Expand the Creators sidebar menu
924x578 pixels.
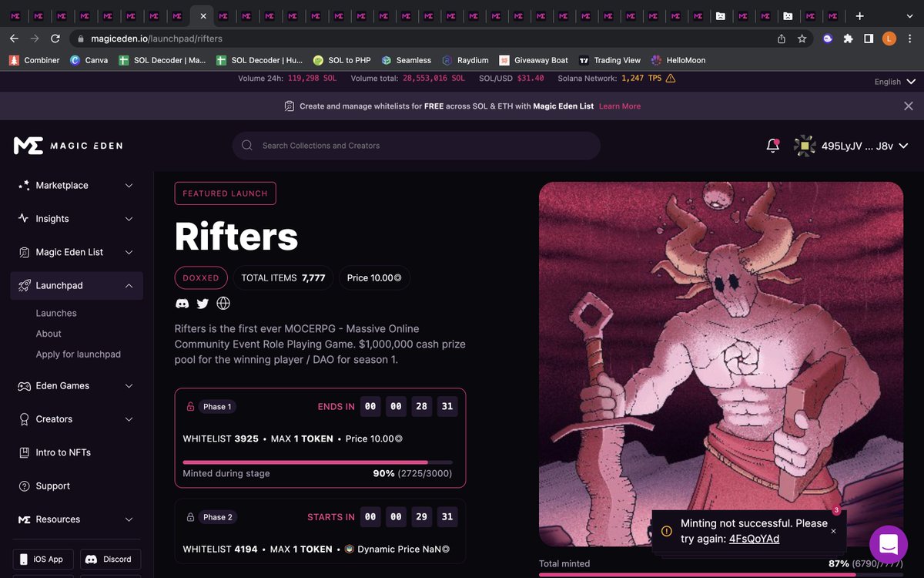[77, 419]
